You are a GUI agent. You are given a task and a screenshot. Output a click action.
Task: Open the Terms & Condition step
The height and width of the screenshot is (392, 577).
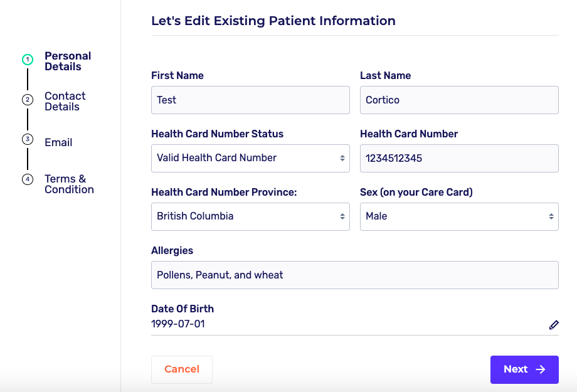tap(69, 184)
